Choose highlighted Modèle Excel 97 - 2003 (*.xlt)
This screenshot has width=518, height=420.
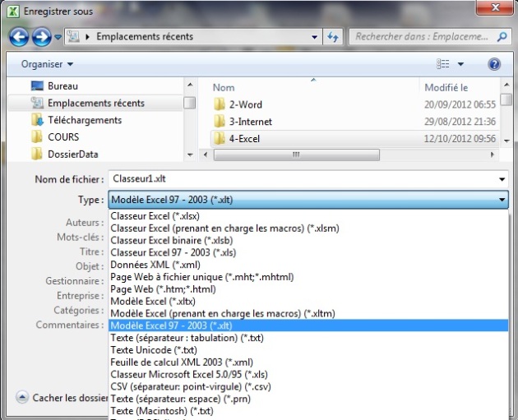click(308, 325)
